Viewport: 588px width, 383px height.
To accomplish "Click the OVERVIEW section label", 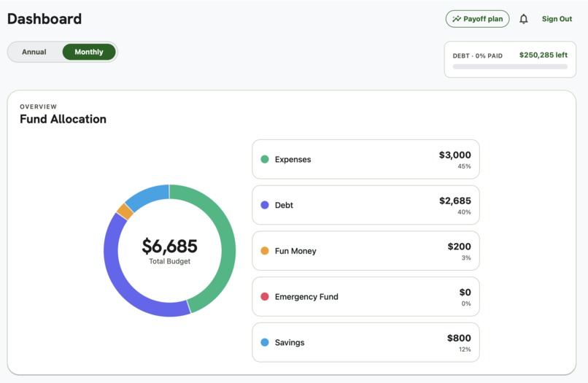I will (38, 107).
